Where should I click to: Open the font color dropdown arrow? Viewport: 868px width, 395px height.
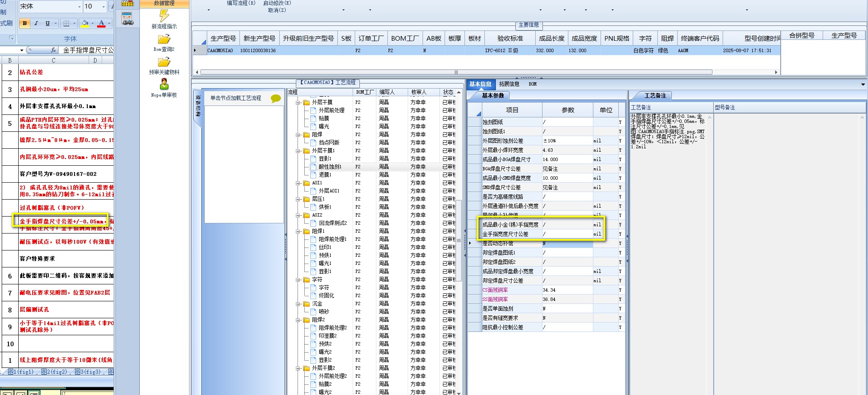[x=109, y=23]
